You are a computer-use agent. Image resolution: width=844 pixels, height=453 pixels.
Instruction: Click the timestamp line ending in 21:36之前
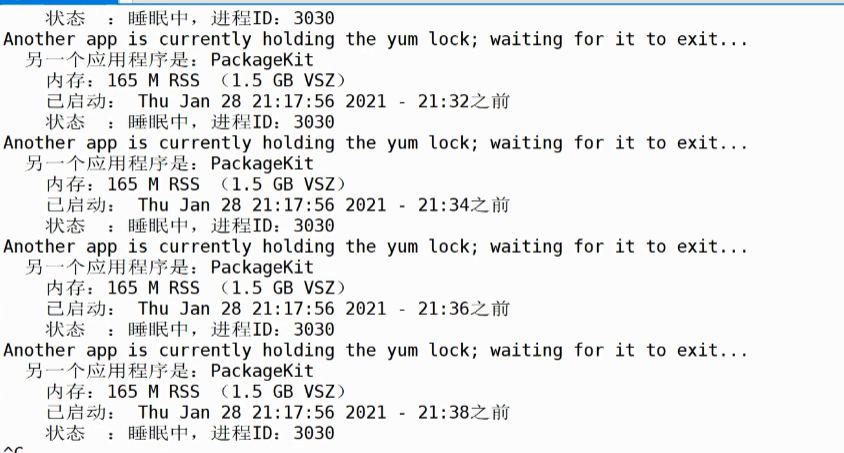[278, 309]
